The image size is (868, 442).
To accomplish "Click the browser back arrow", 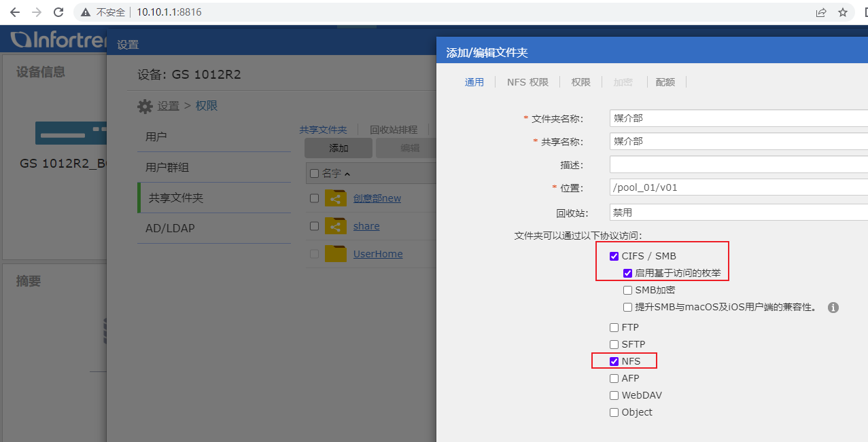I will pos(15,12).
